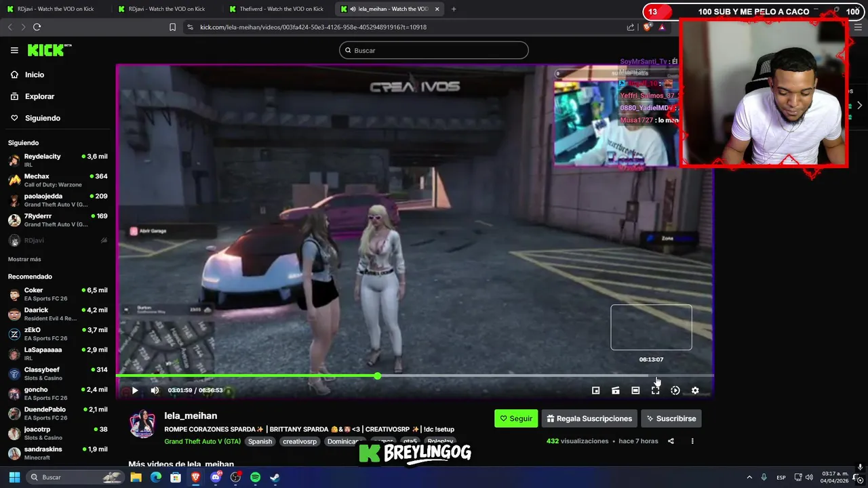Share the video via share icon
This screenshot has width=868, height=488.
pos(671,441)
